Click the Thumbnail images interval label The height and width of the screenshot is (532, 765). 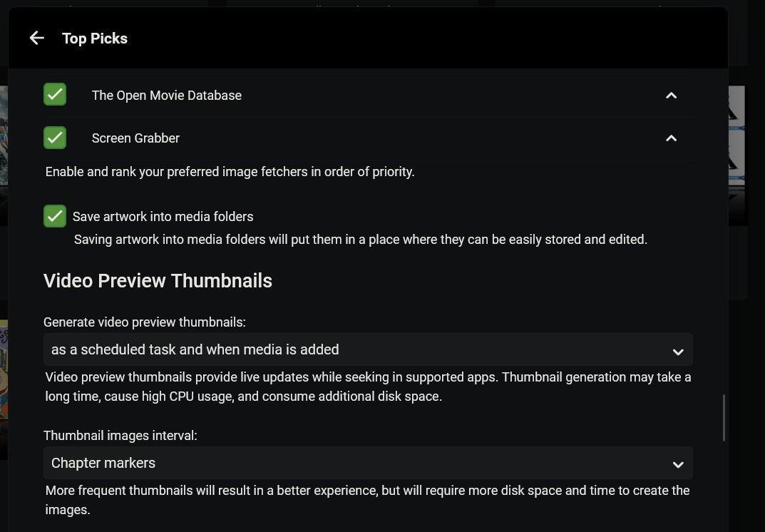click(x=120, y=436)
